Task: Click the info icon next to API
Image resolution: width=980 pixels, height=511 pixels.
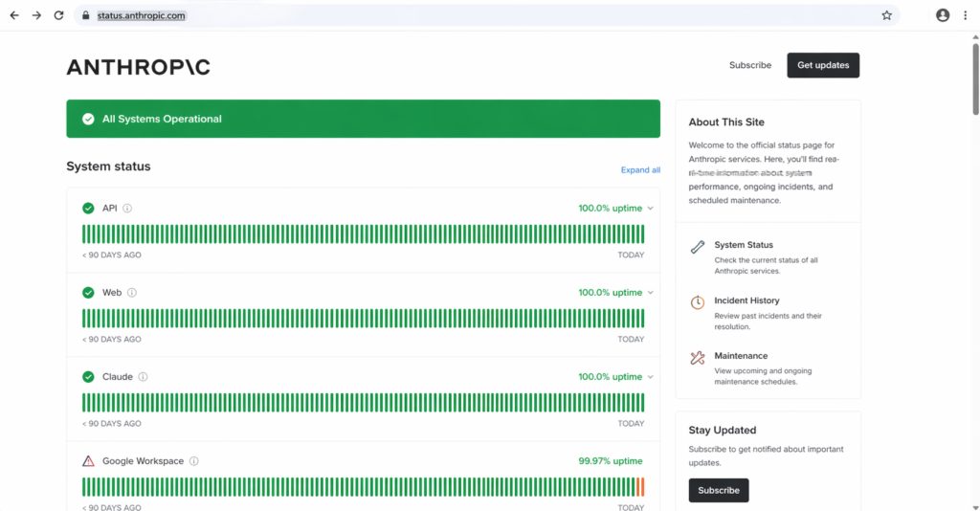Action: point(127,209)
